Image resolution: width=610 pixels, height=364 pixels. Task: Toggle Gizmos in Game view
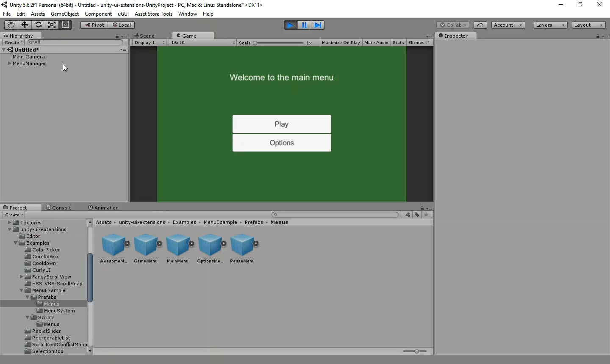pos(416,43)
